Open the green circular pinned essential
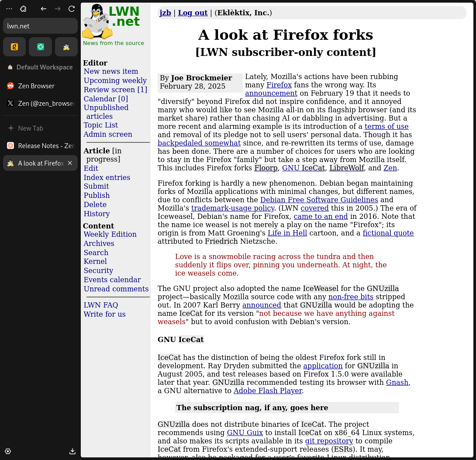The image size is (476, 460). coord(40,47)
